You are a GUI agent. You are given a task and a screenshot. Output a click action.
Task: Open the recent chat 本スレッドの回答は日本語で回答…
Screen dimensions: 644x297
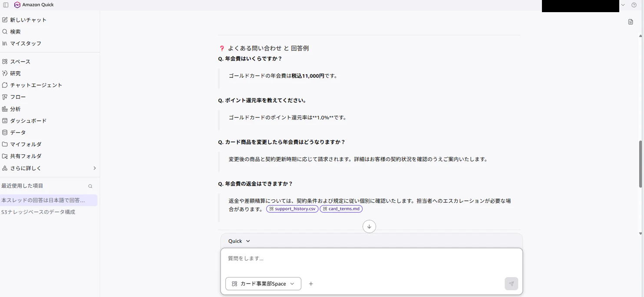pos(49,200)
